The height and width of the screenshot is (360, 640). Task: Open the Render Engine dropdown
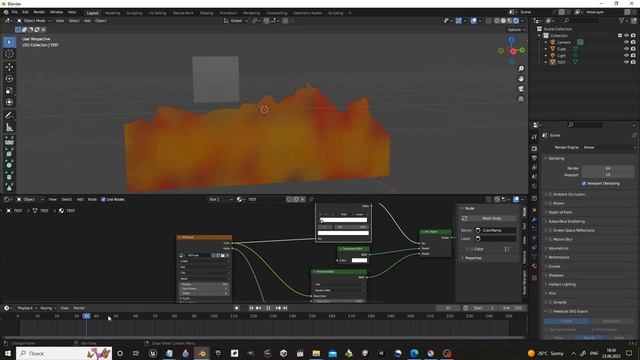pyautogui.click(x=609, y=147)
